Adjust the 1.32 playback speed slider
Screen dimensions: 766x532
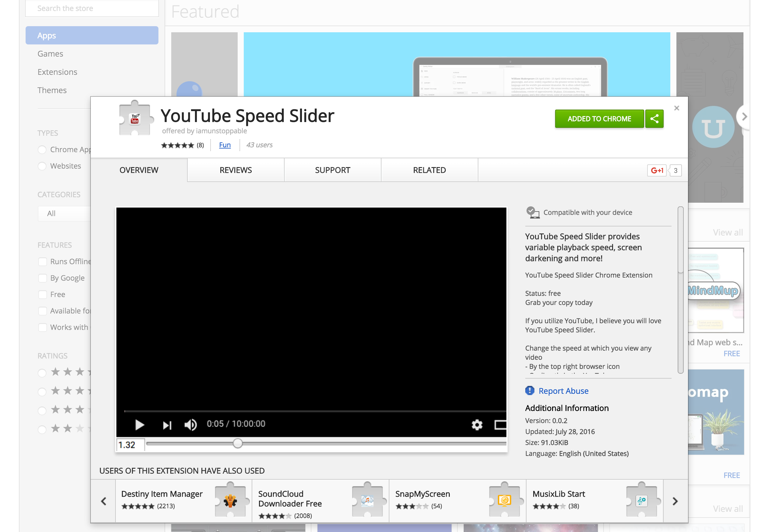pyautogui.click(x=238, y=444)
